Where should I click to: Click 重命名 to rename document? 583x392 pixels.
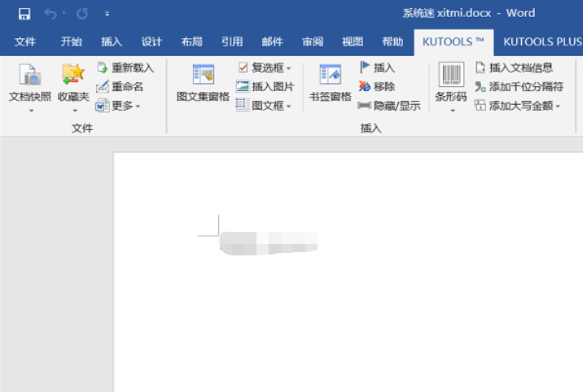click(120, 87)
